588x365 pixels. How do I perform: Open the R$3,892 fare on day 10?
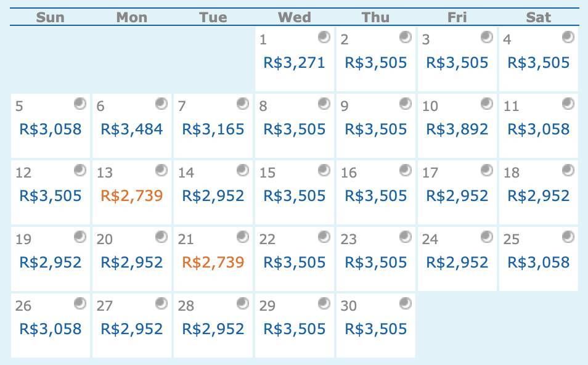coord(457,129)
